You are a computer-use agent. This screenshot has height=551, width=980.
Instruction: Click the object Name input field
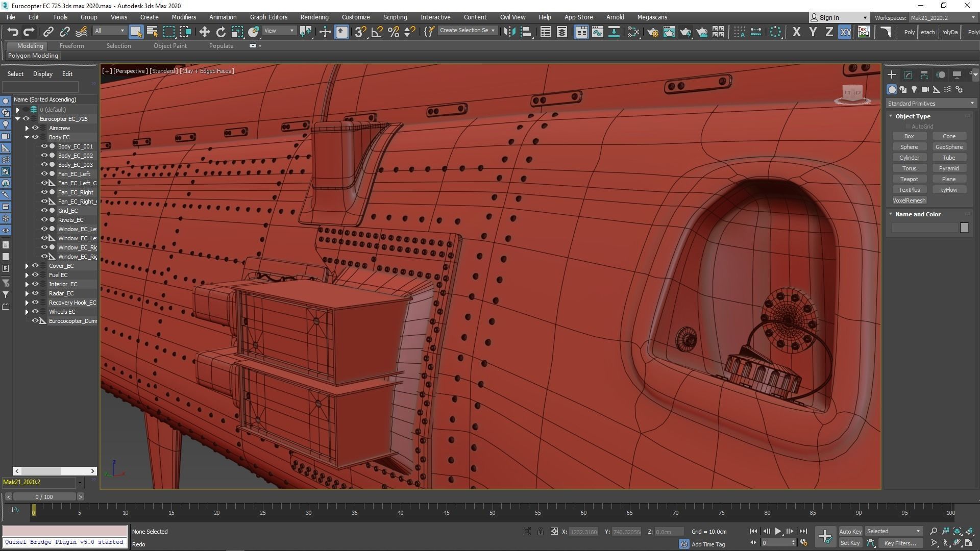click(925, 228)
